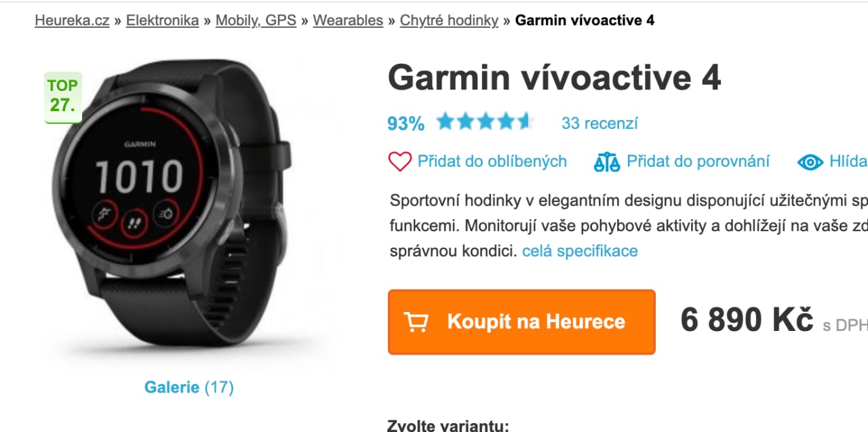The height and width of the screenshot is (432, 868).
Task: Open Mobily, GPS breadcrumb
Action: 256,20
